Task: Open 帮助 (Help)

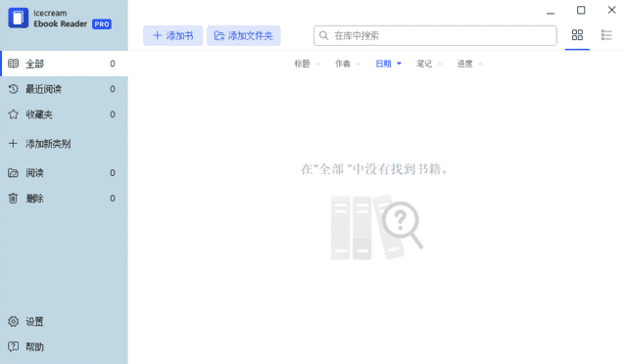Action: click(x=64, y=346)
